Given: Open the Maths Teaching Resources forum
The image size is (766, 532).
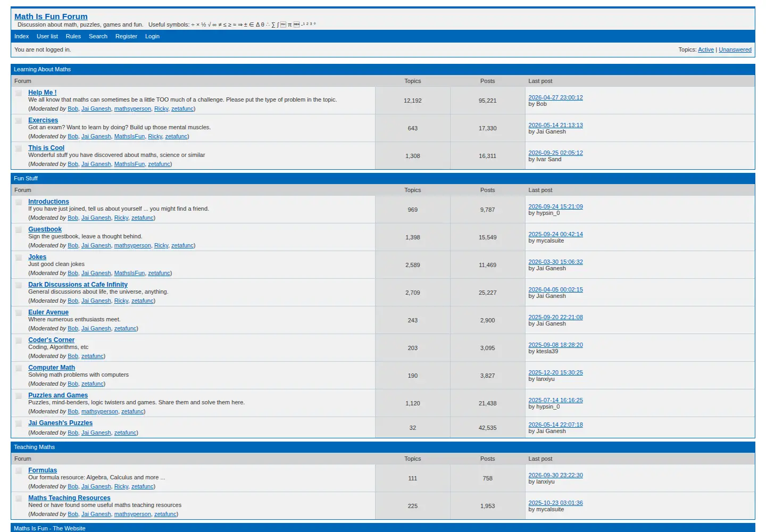Looking at the screenshot, I should pos(69,498).
